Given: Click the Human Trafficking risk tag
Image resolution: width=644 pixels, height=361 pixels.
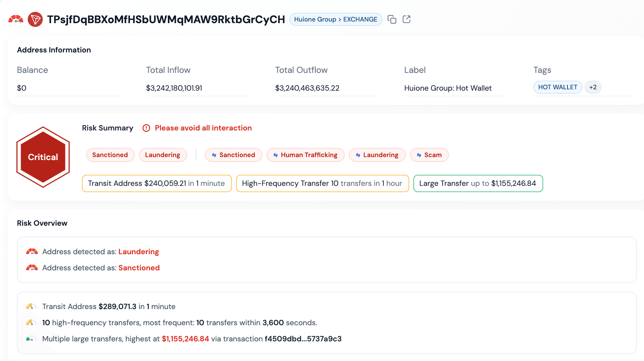Looking at the screenshot, I should pos(305,155).
